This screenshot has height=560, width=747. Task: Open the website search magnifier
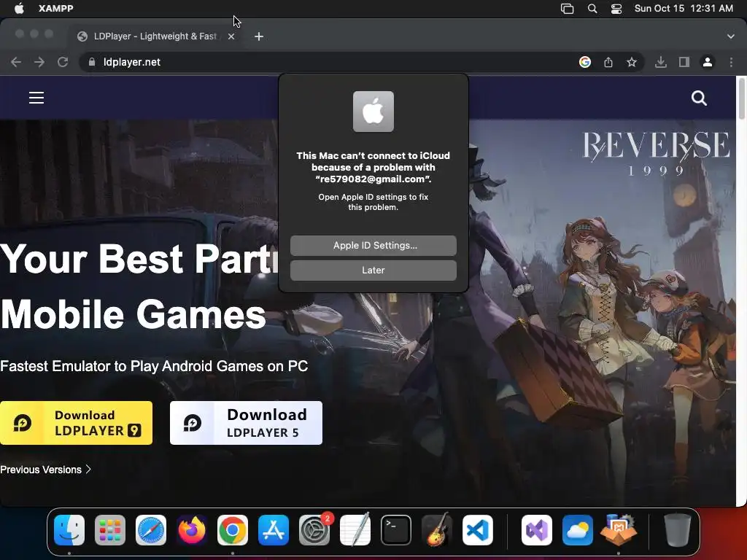(x=699, y=98)
